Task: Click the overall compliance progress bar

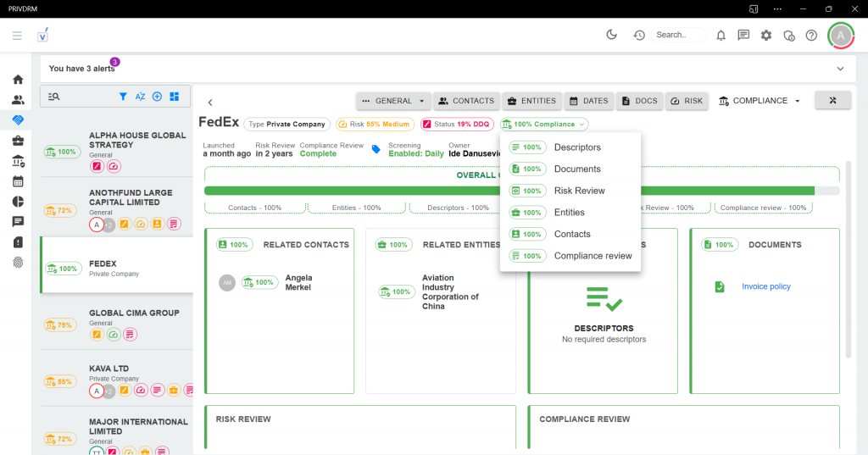Action: click(x=509, y=191)
